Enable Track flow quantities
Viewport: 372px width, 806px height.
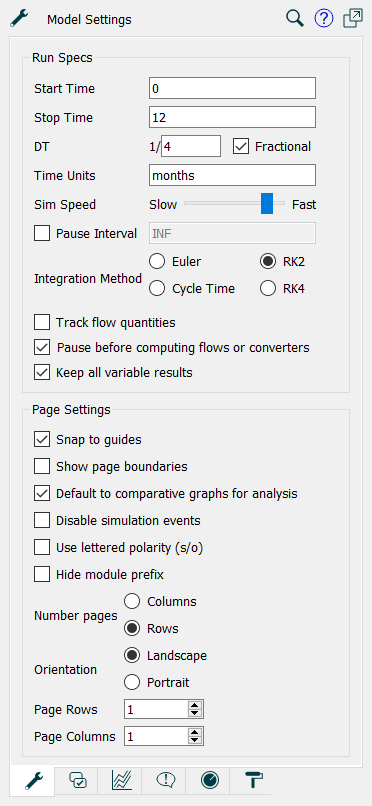pyautogui.click(x=42, y=323)
